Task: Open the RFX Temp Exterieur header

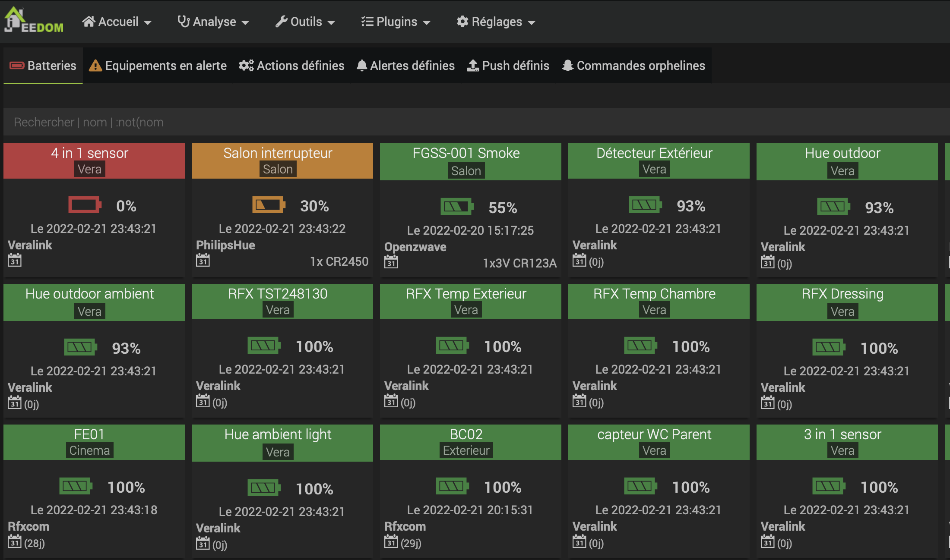Action: coord(471,302)
